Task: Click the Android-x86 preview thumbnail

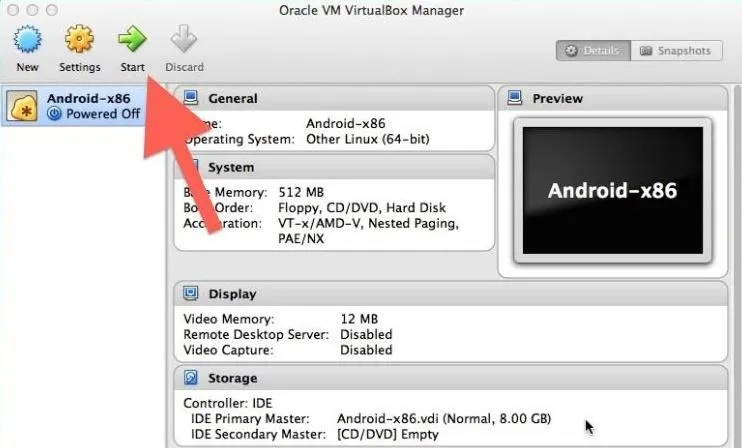Action: [x=613, y=190]
